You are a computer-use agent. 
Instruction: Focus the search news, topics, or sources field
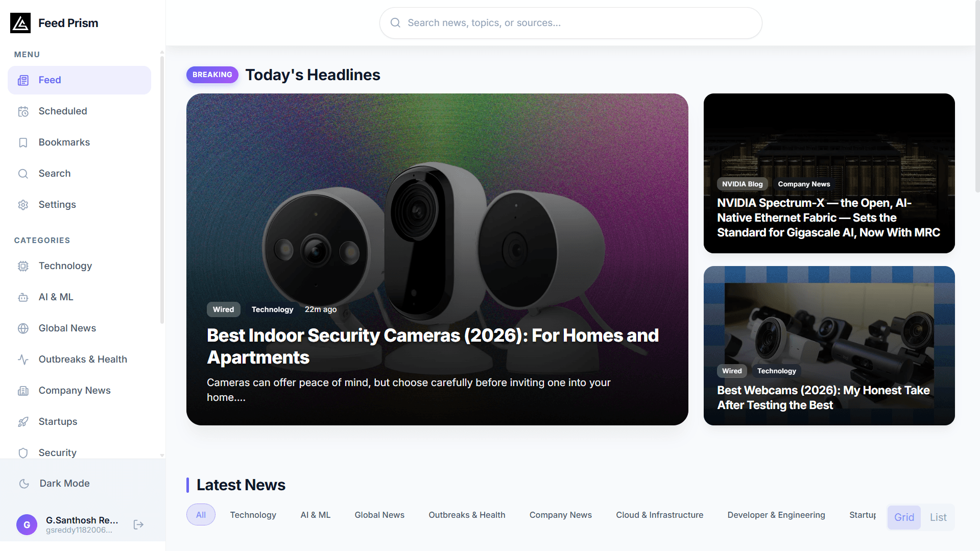(x=570, y=23)
